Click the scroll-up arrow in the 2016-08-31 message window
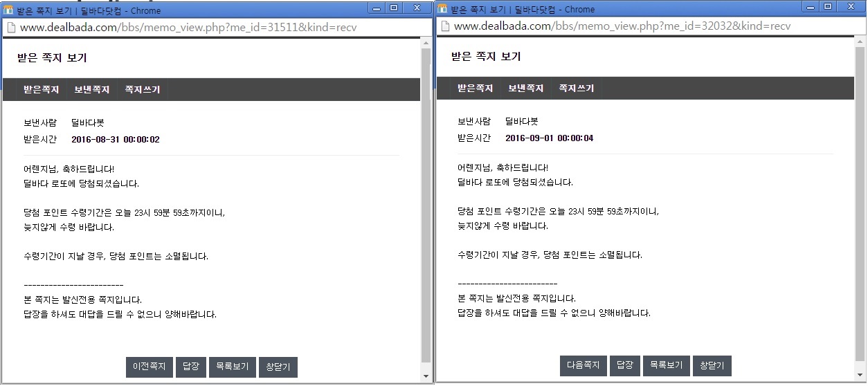 [x=426, y=44]
